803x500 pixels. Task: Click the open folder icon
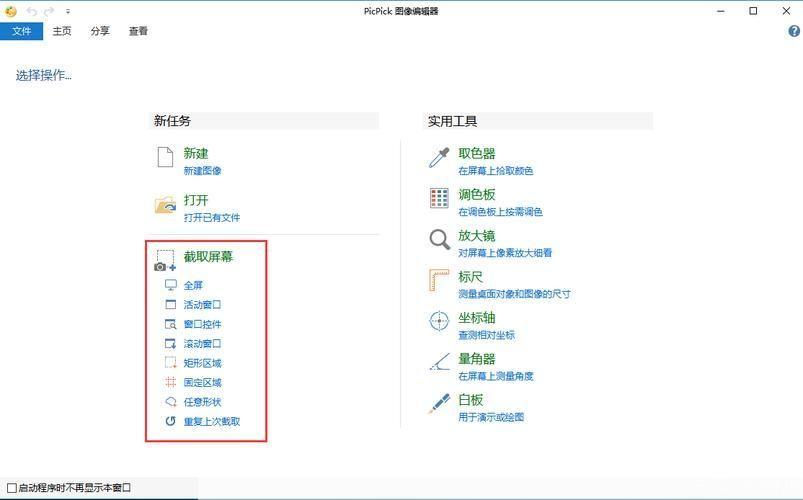tap(165, 204)
